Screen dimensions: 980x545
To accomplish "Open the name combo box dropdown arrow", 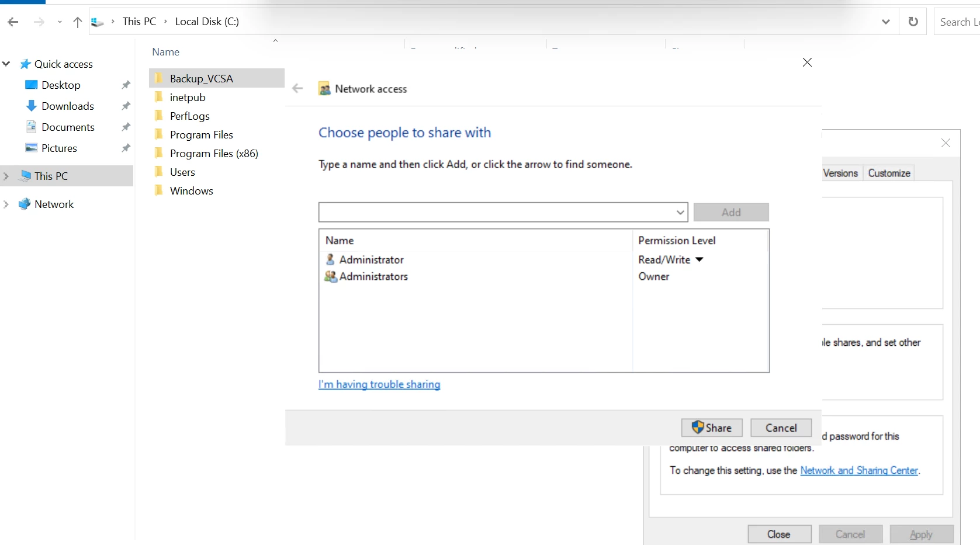I will [x=680, y=212].
